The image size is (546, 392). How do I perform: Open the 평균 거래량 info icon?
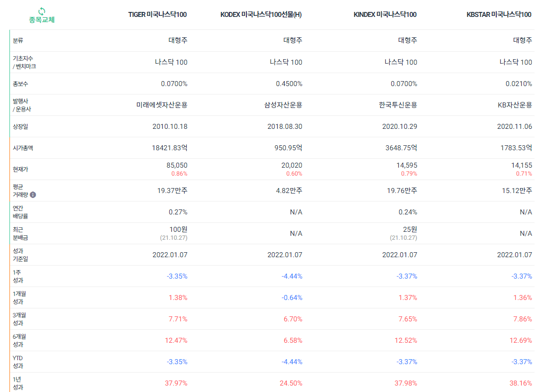point(33,195)
